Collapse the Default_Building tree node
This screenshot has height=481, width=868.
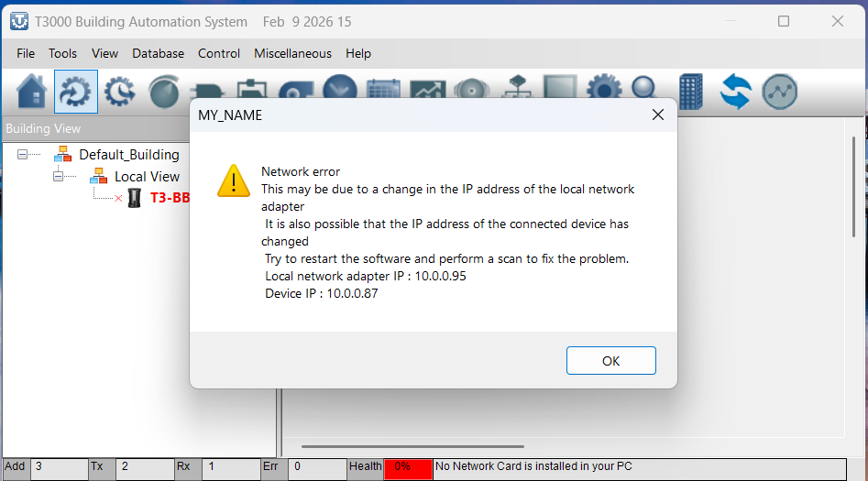[x=23, y=155]
